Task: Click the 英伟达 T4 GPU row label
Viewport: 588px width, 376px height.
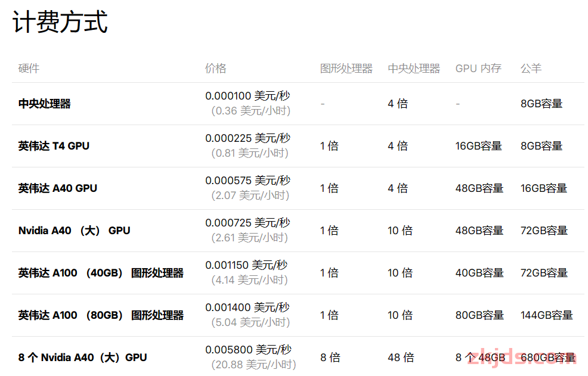Action: pos(54,146)
